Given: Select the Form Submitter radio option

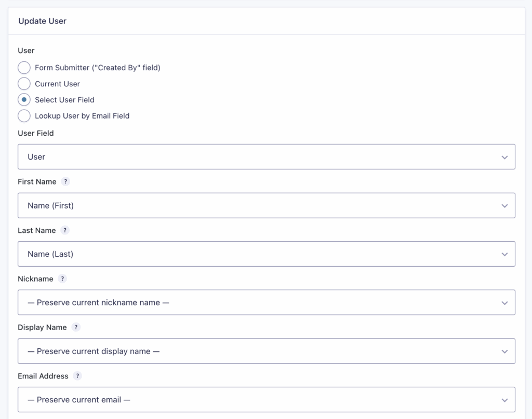Looking at the screenshot, I should (24, 68).
